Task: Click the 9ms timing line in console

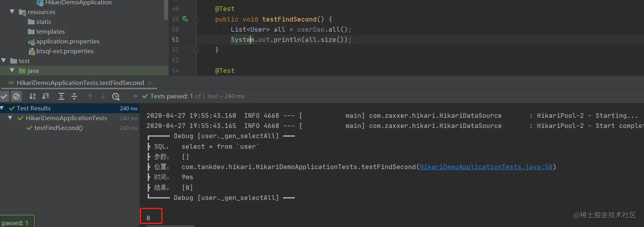Action: coord(187,177)
